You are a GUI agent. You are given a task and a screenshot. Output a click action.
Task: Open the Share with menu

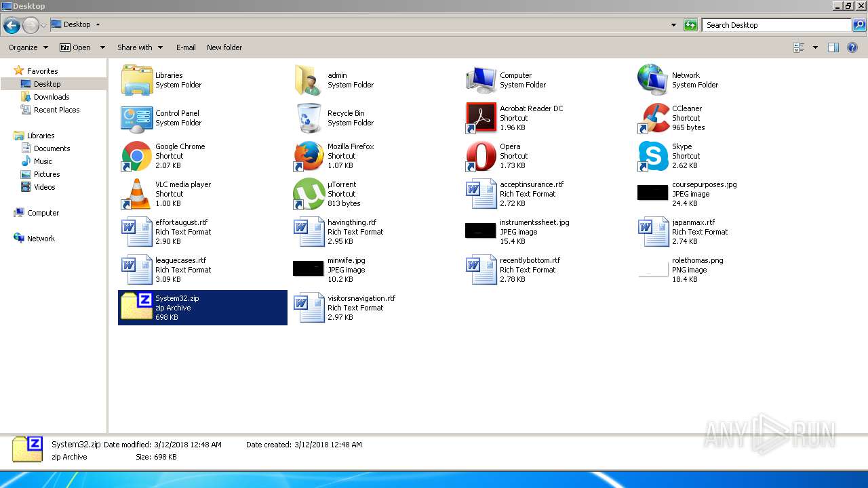click(140, 47)
